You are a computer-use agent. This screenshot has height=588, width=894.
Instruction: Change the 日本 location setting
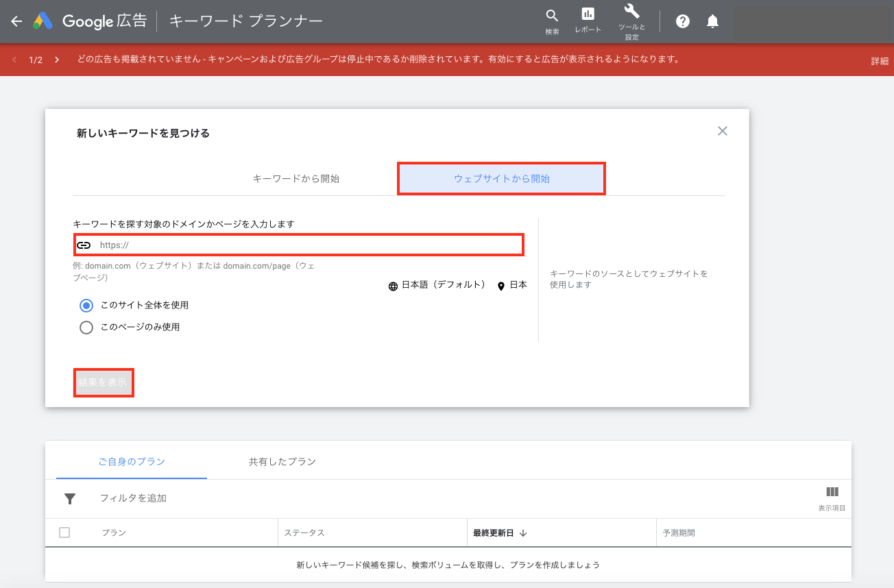(512, 285)
